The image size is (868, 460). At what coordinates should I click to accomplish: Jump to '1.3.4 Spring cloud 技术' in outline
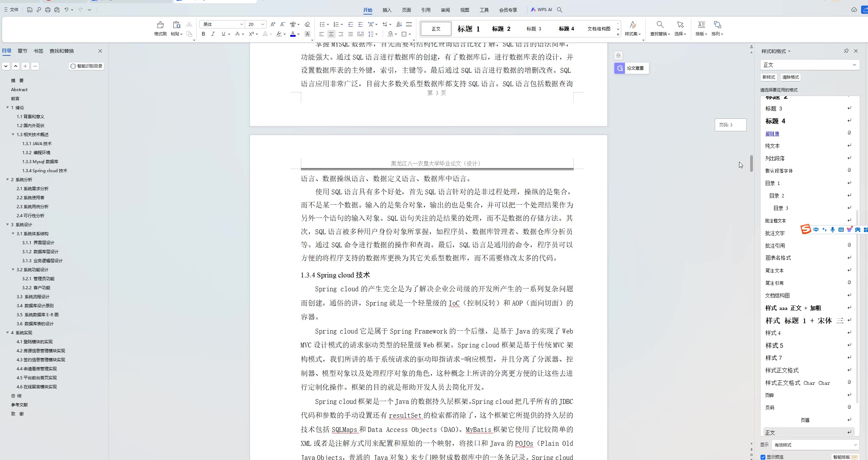(45, 170)
